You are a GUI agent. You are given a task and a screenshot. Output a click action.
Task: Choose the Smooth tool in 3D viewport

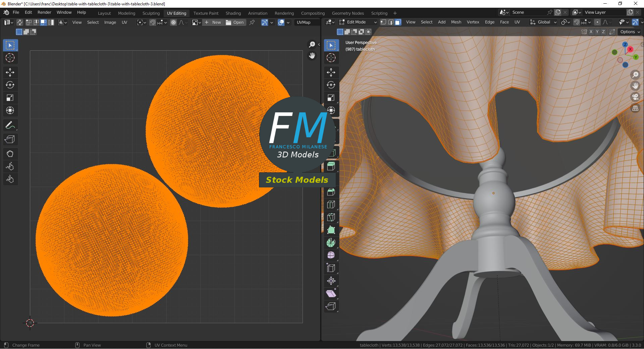tap(331, 255)
